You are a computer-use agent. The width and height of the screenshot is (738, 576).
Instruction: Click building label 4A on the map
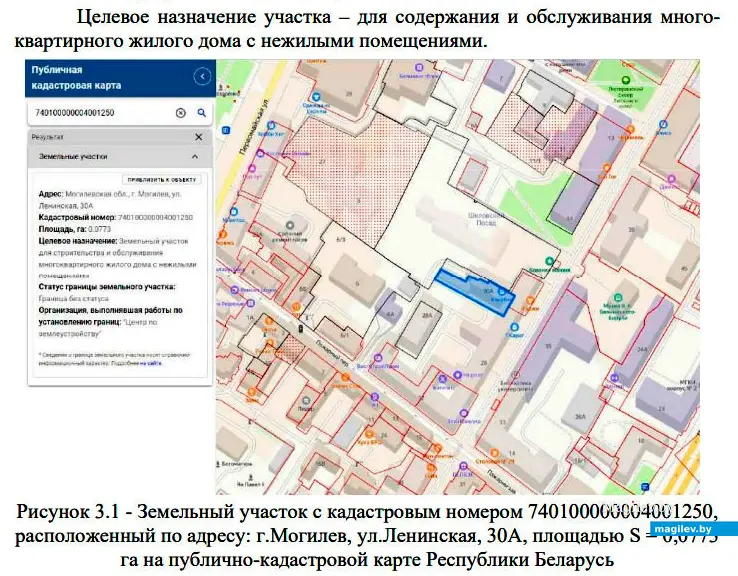pos(390,314)
